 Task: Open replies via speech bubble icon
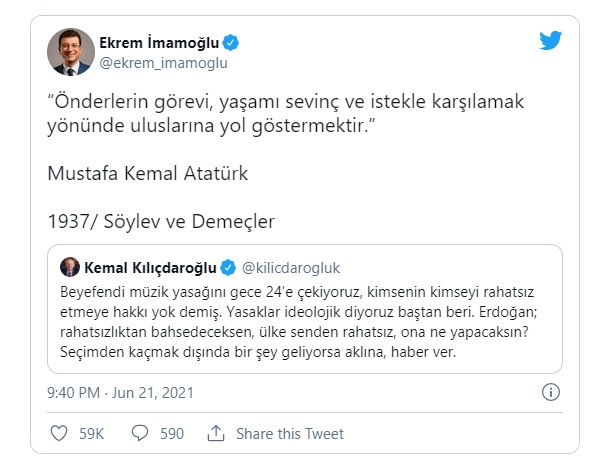(x=140, y=433)
